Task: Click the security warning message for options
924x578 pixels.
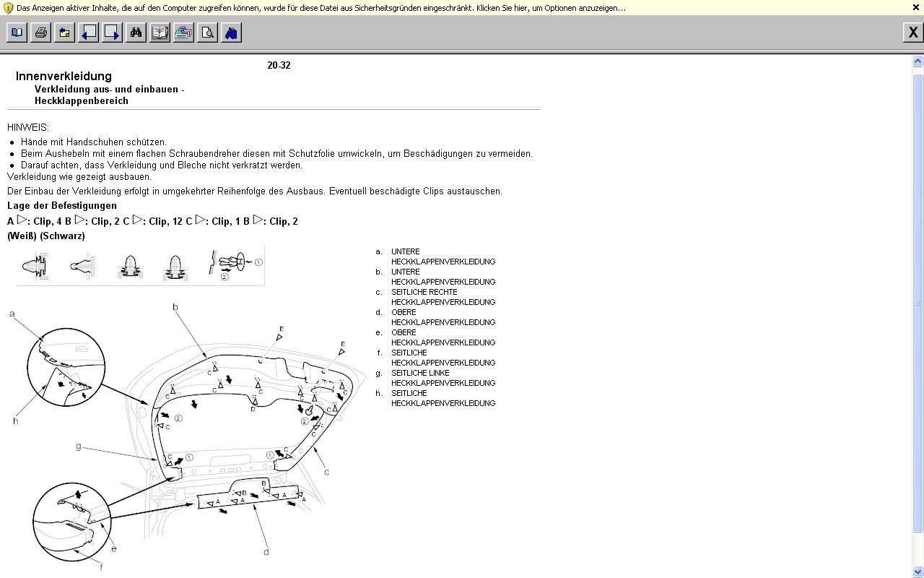Action: point(321,8)
